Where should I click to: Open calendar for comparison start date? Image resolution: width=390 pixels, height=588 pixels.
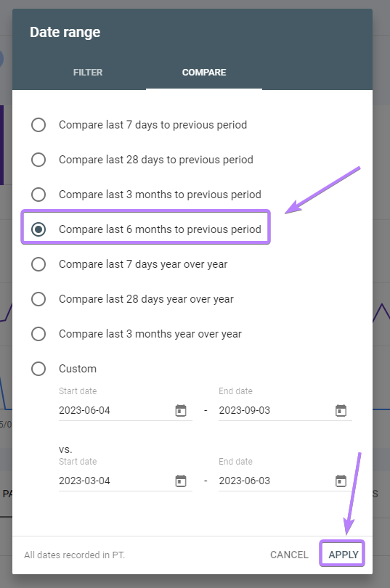pyautogui.click(x=181, y=481)
